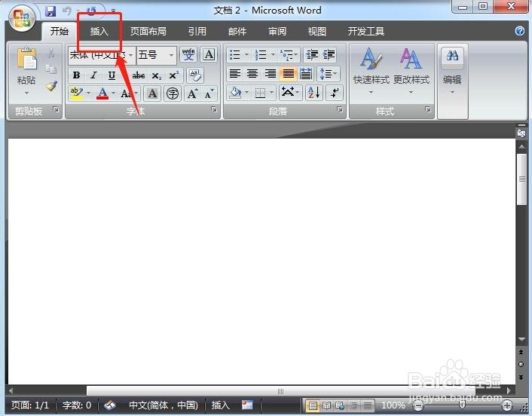Screen dimensions: 532x416
Task: Toggle superscript formatting
Action: [173, 75]
